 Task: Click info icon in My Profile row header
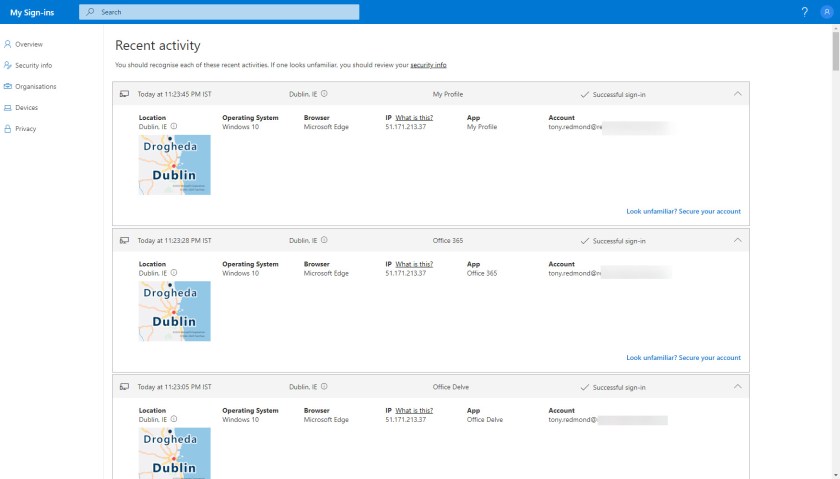[324, 94]
